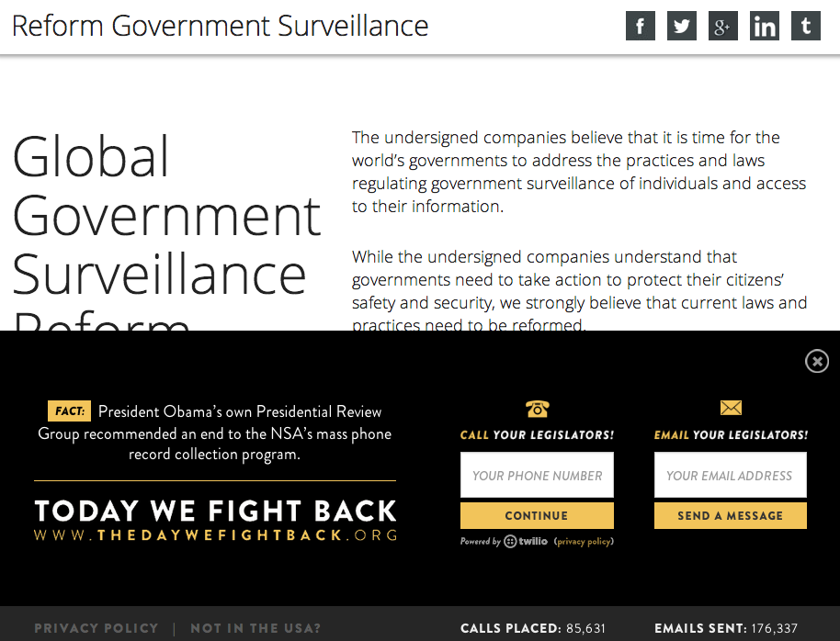Open the footer Privacy Policy link

(96, 628)
